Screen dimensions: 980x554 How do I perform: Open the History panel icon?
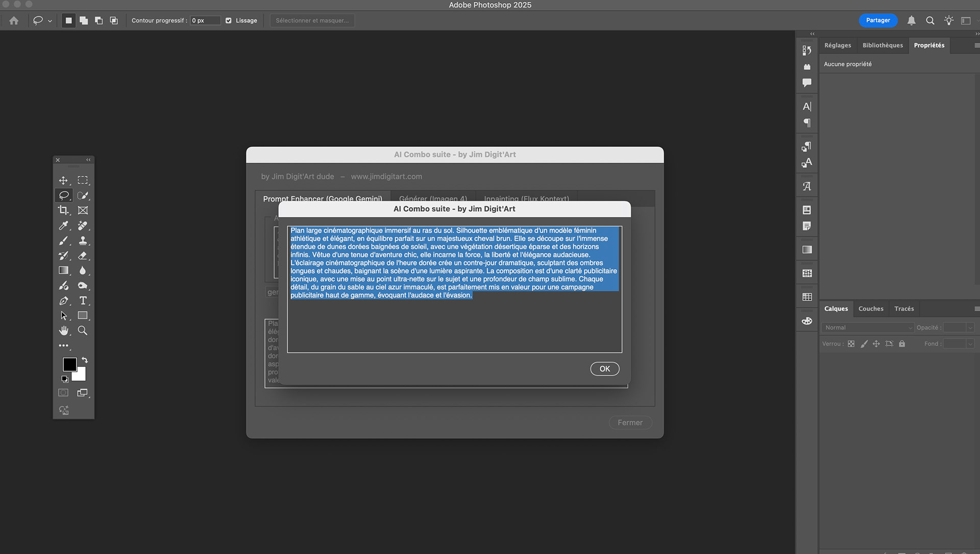[x=807, y=51]
